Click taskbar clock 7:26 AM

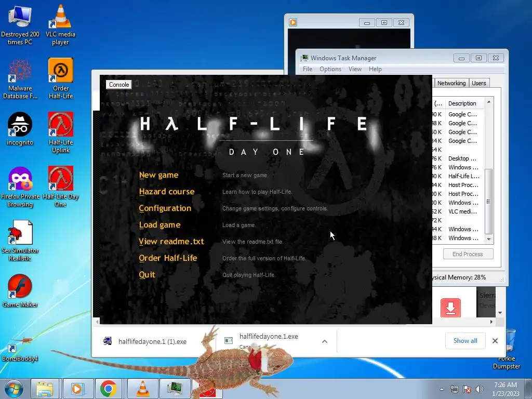click(506, 385)
